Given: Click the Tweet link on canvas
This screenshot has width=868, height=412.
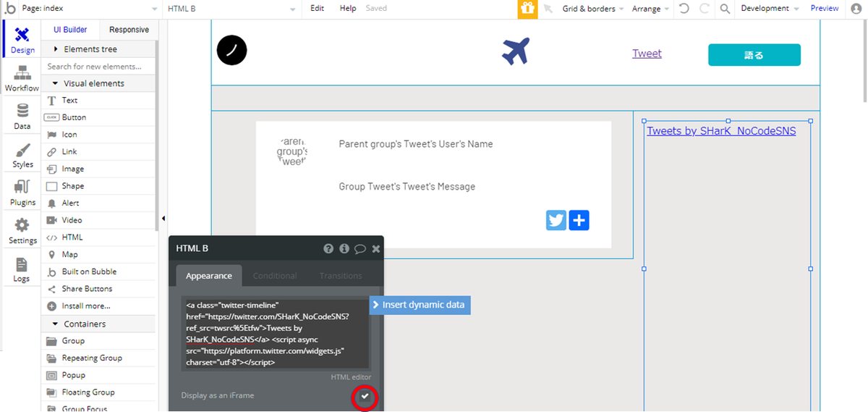Looking at the screenshot, I should 647,54.
